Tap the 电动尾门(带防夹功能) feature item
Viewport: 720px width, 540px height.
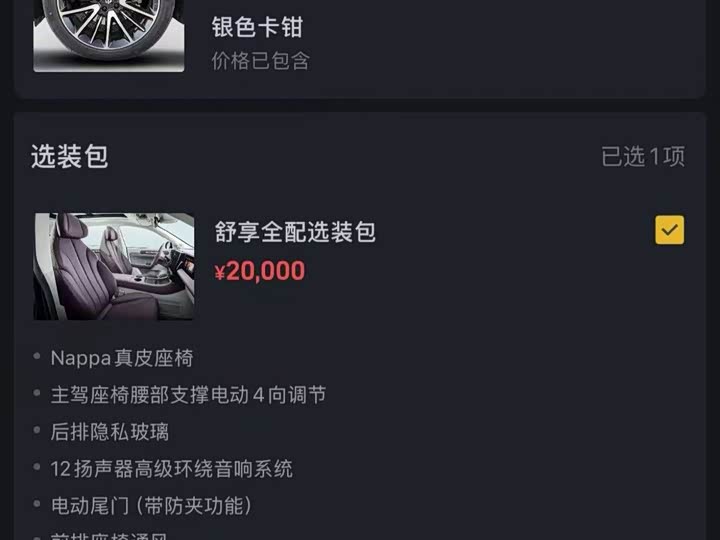click(x=152, y=506)
